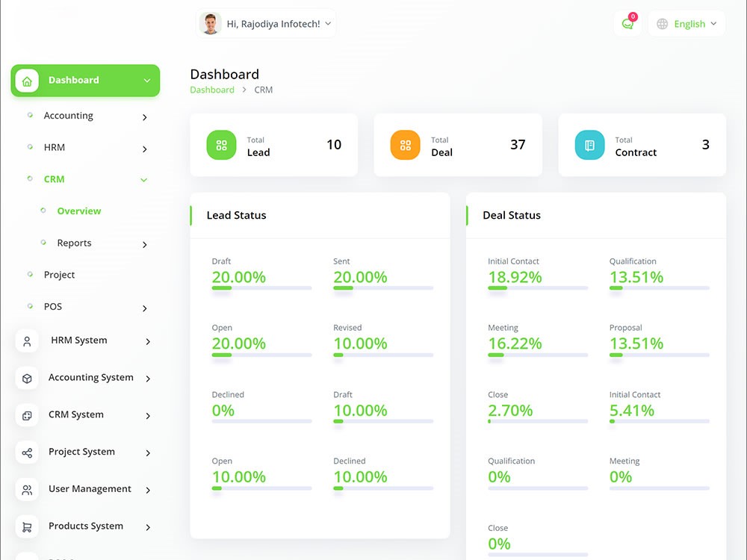Screen dimensions: 747x560
Task: Click the orange Total Deal icon
Action: click(406, 145)
